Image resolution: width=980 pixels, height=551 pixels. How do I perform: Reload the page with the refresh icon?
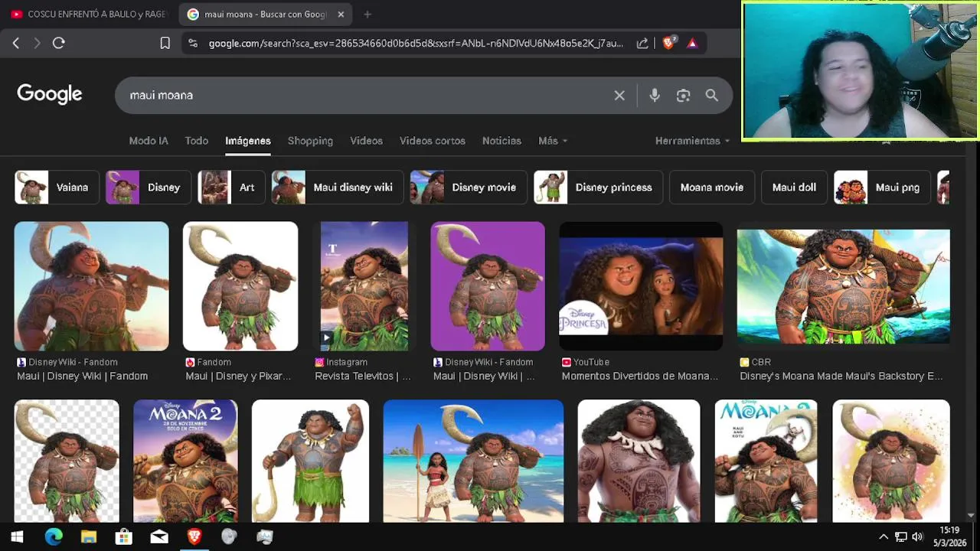pos(59,44)
